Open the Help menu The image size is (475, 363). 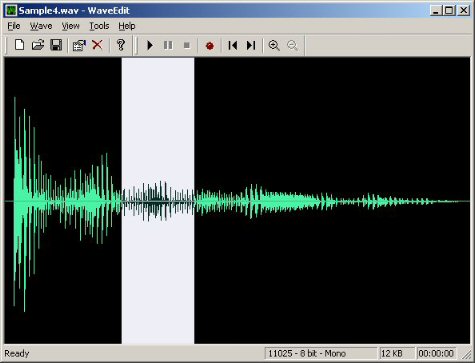[x=127, y=26]
